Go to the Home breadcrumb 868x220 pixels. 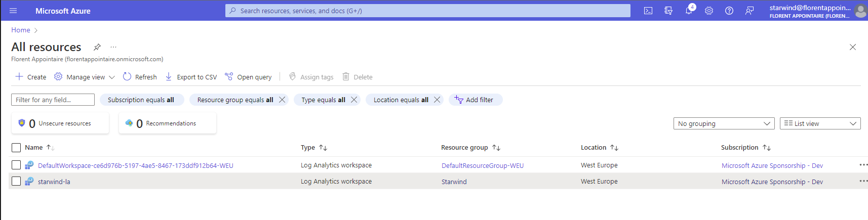[x=21, y=30]
